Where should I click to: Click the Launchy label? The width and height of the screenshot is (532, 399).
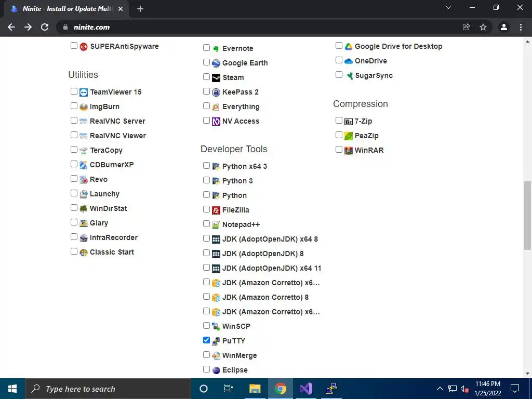click(104, 194)
